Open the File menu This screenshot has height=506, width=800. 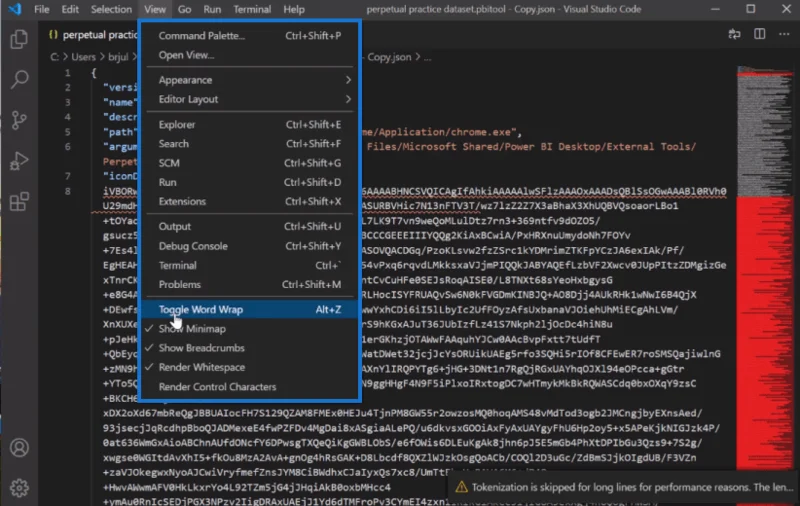(41, 9)
